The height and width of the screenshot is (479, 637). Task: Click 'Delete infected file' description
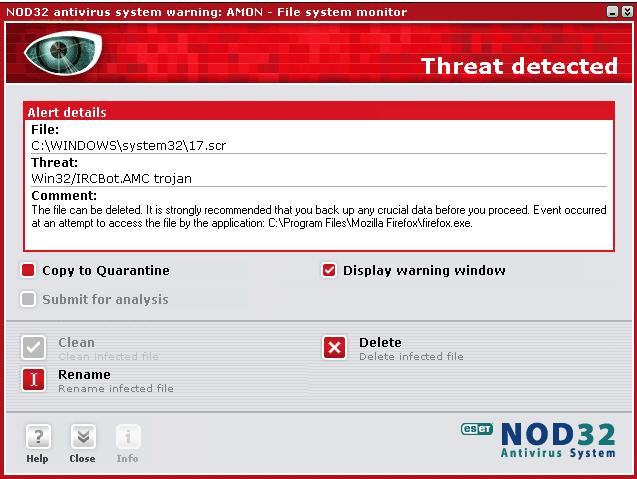click(x=411, y=356)
